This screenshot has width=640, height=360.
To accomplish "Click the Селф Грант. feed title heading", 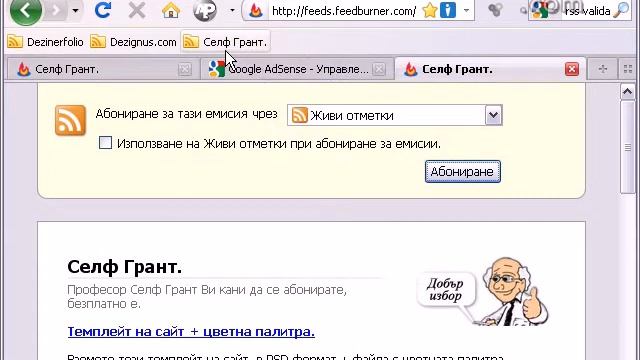I will [x=124, y=267].
